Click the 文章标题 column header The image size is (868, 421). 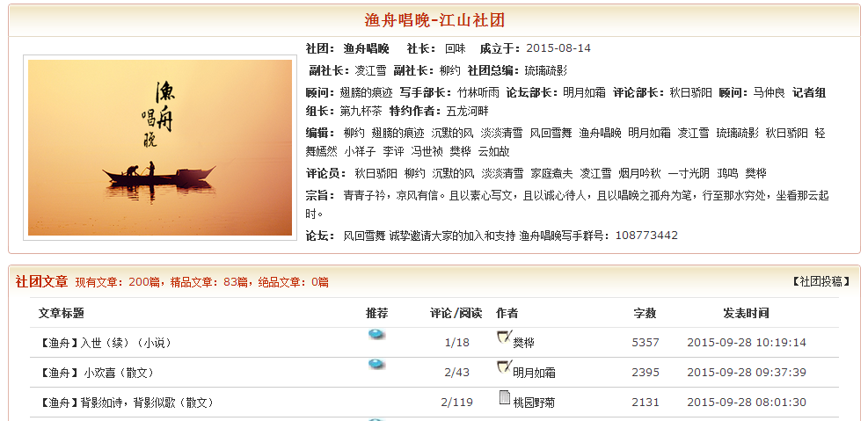pos(61,313)
